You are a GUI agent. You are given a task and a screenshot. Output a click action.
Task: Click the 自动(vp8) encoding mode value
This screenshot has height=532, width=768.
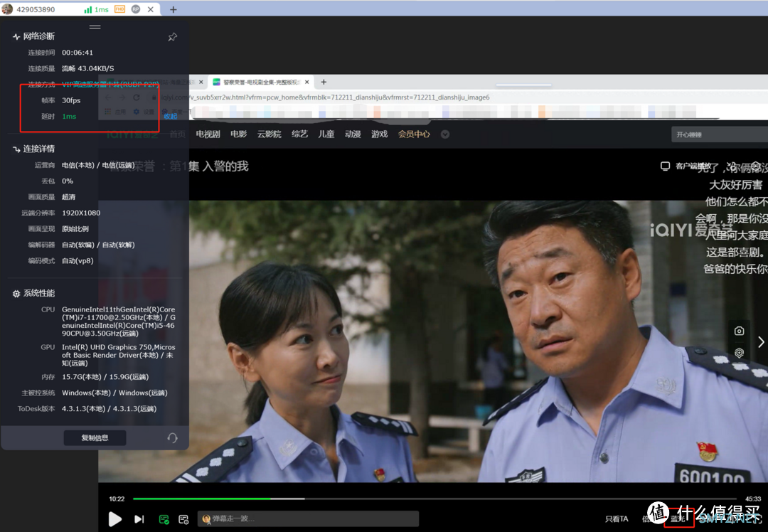point(78,260)
